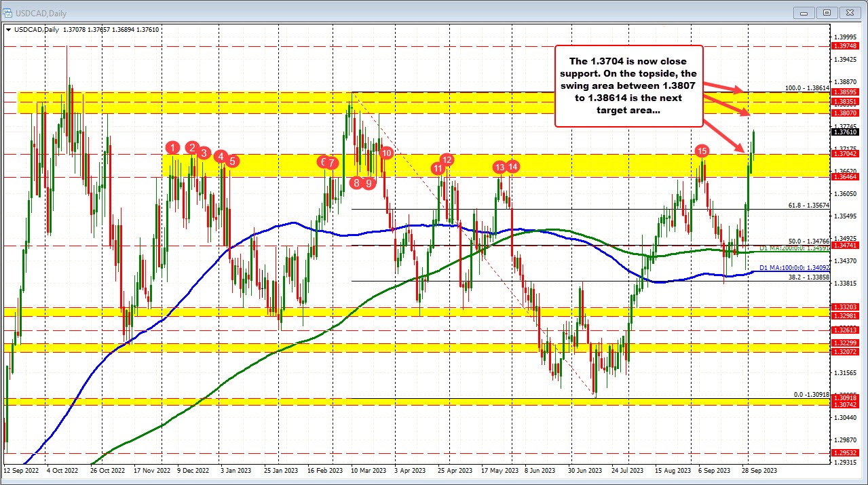Restore down the USDCAD,Daily chart window
868x485 pixels.
827,12
